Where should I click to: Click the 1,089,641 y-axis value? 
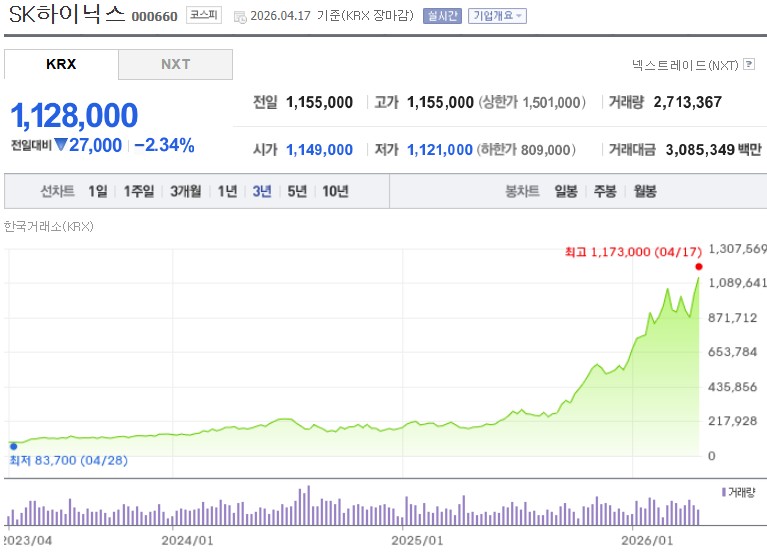click(737, 283)
